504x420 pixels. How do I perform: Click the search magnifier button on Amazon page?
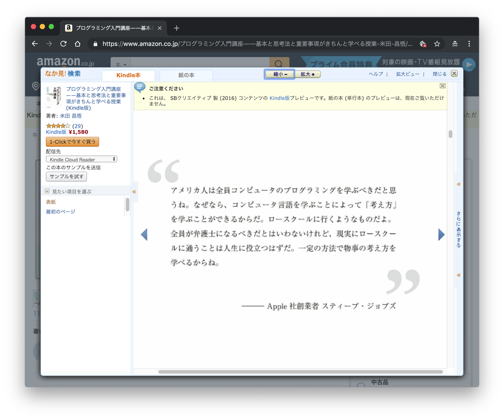(279, 63)
